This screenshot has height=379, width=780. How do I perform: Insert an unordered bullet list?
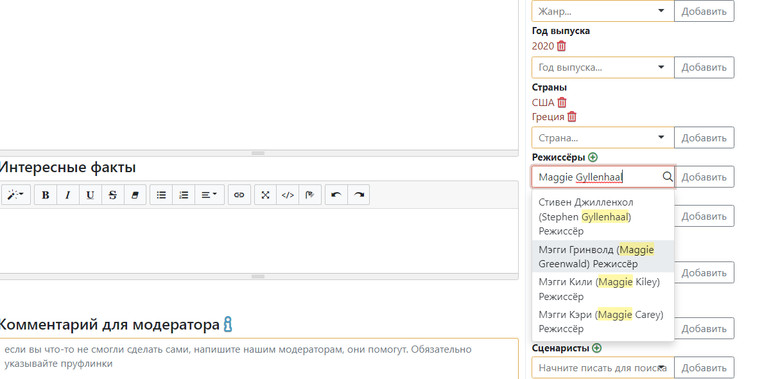(x=161, y=194)
